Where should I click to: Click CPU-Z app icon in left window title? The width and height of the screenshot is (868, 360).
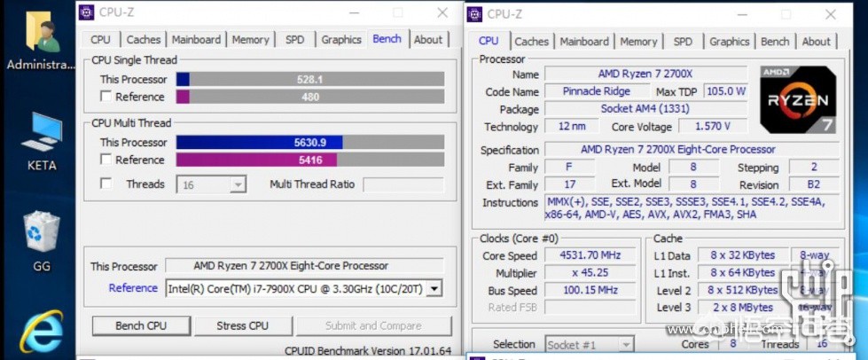86,12
